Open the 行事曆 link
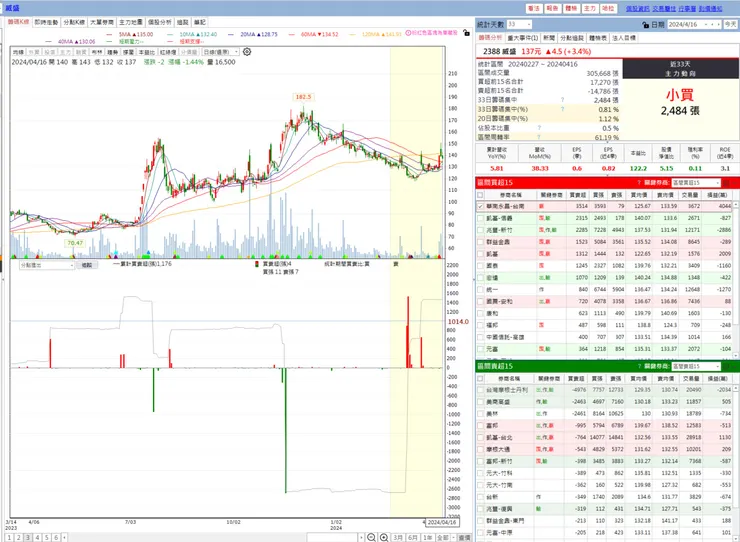The height and width of the screenshot is (542, 740). point(687,9)
